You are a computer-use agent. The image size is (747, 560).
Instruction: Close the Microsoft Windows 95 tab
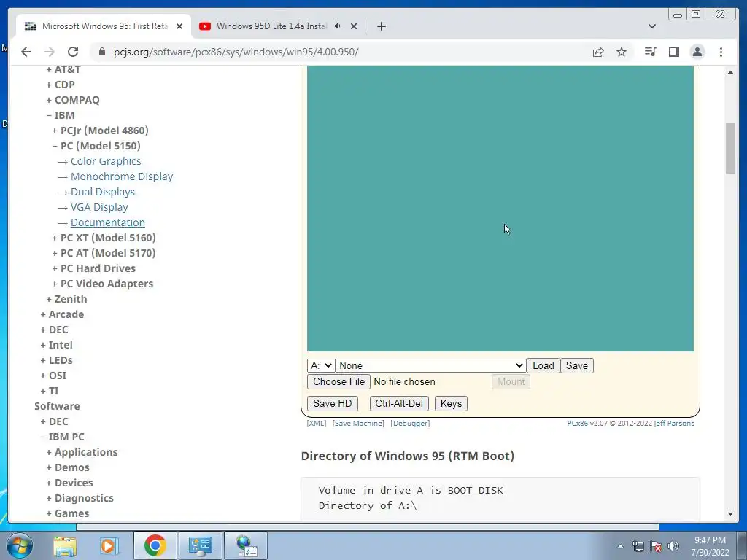tap(179, 26)
